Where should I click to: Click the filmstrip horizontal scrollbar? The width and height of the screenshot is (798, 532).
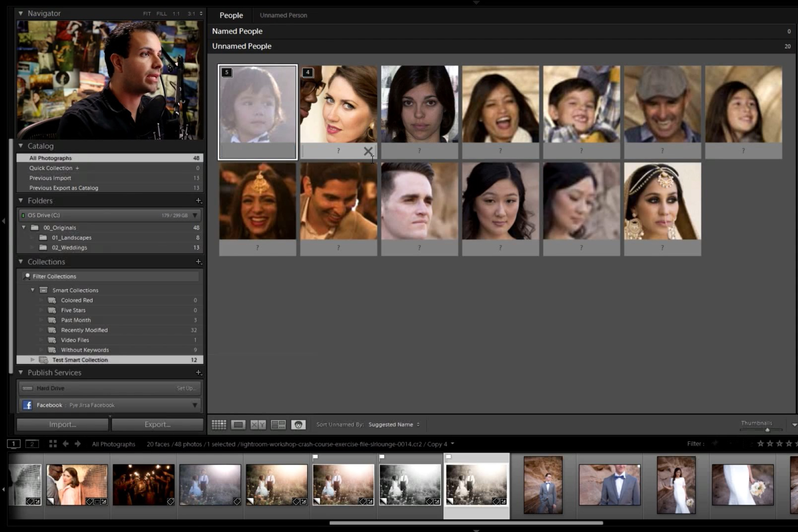(466, 523)
